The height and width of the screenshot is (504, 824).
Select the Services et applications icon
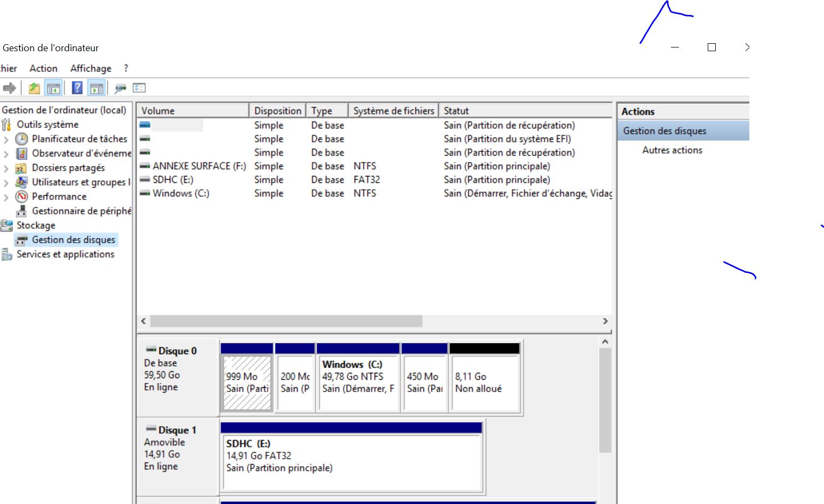(x=7, y=254)
